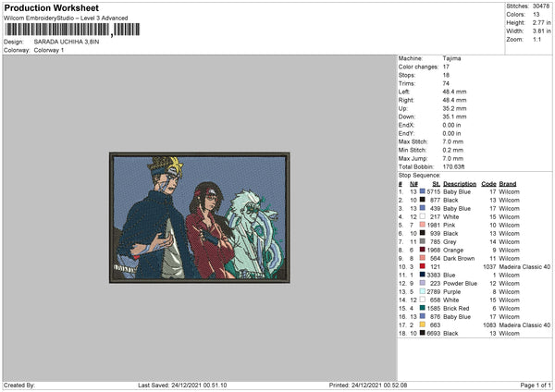
Task: Click 'Madeira Classic 40' brand in row 10
Action: 524,267
